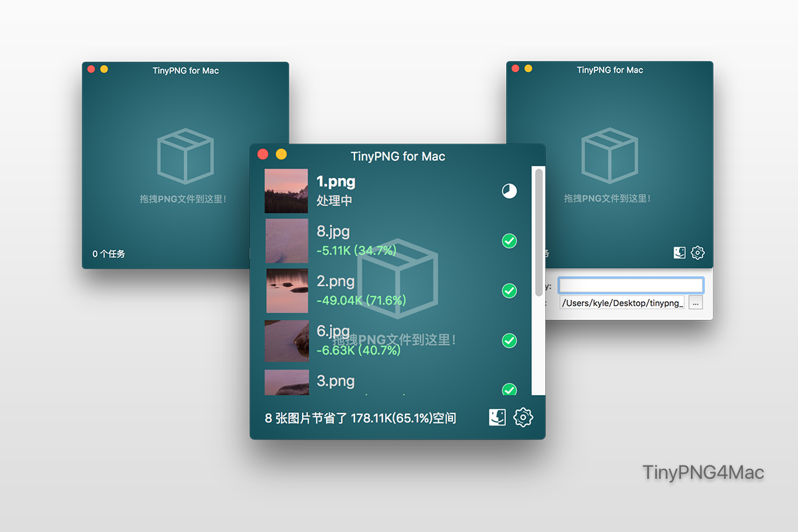The image size is (798, 532).
Task: Click the "3.png" file name
Action: click(336, 381)
